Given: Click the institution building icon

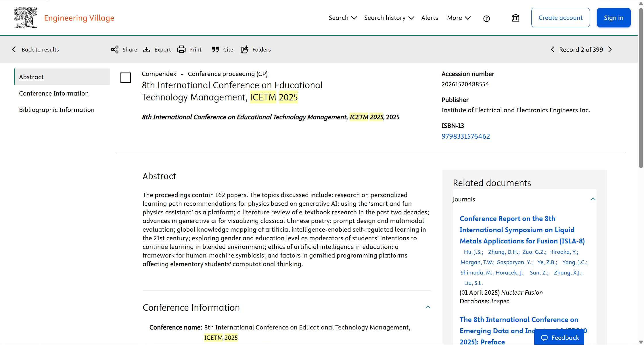Looking at the screenshot, I should (516, 18).
